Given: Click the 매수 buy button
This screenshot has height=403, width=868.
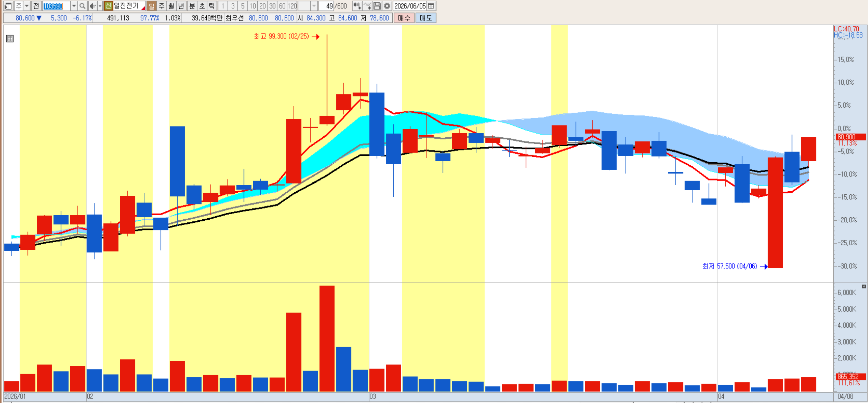Looking at the screenshot, I should pyautogui.click(x=404, y=18).
